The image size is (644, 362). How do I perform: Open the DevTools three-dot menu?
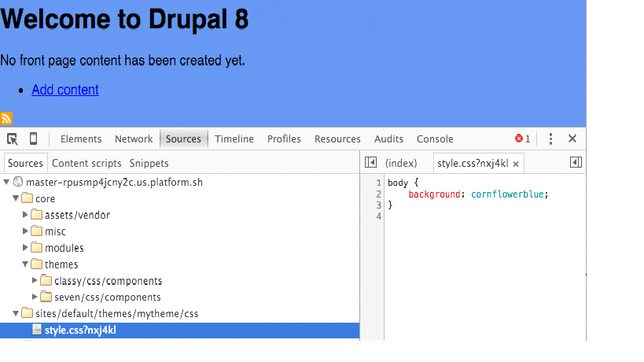550,139
